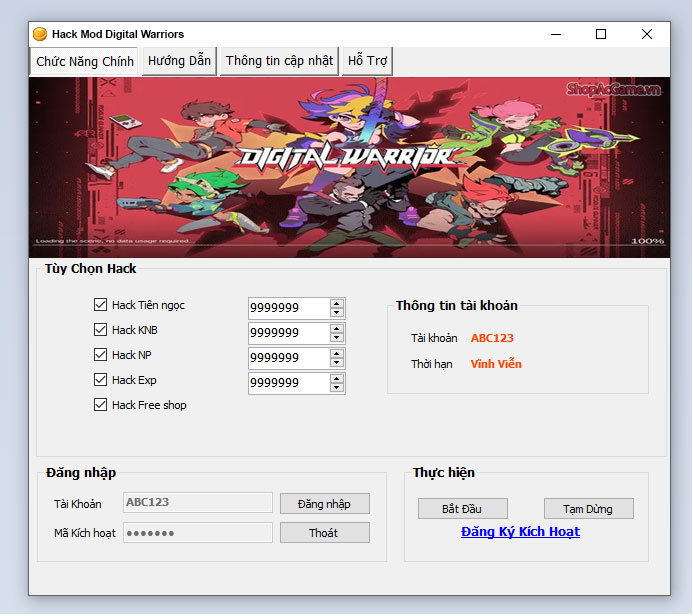The height and width of the screenshot is (616, 693).
Task: Decrease the Hack KNB value with down arrow
Action: 337,338
